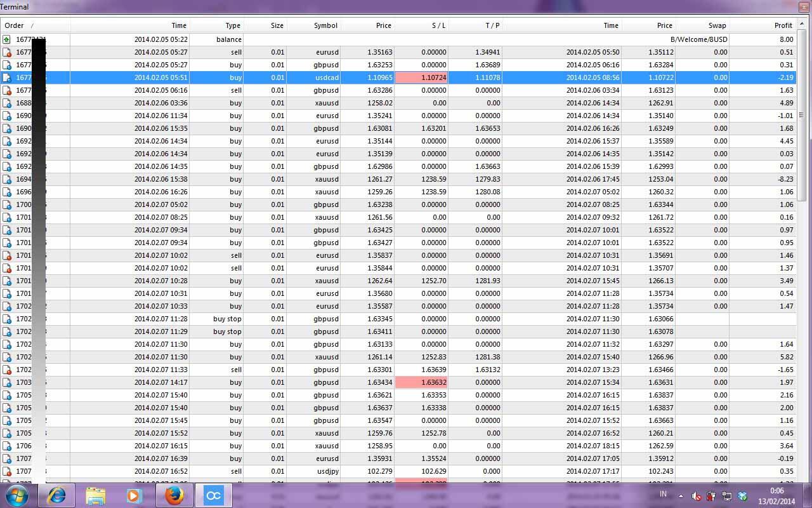Open Windows Media Player from the taskbar
Image resolution: width=812 pixels, height=508 pixels.
pos(134,495)
